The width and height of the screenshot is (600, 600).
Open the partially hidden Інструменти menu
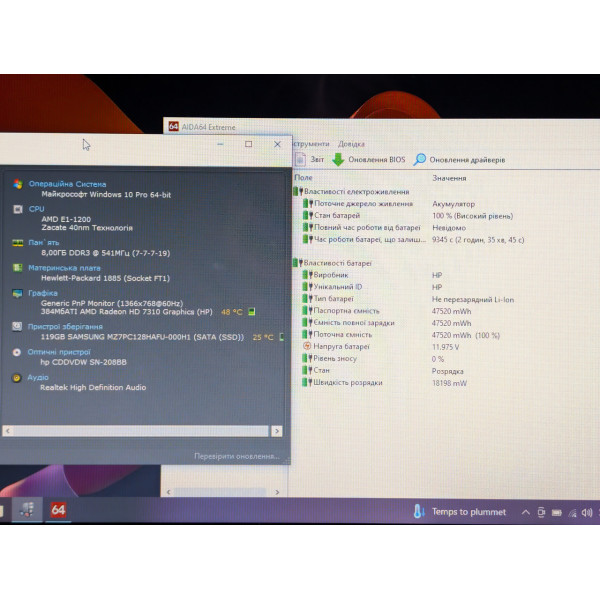coord(311,144)
